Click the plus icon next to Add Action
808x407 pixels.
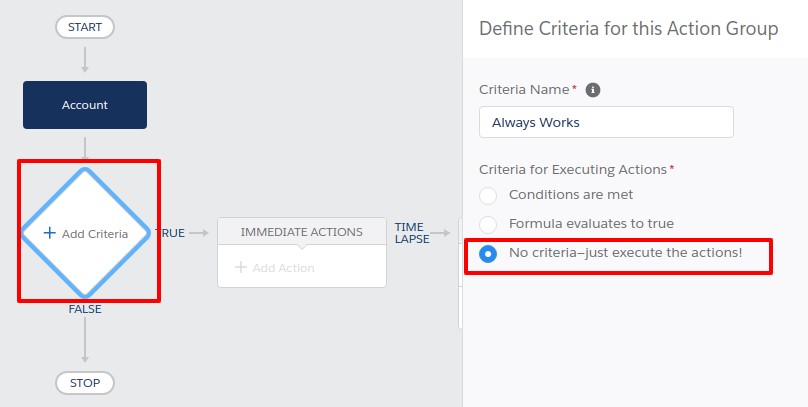pos(240,268)
